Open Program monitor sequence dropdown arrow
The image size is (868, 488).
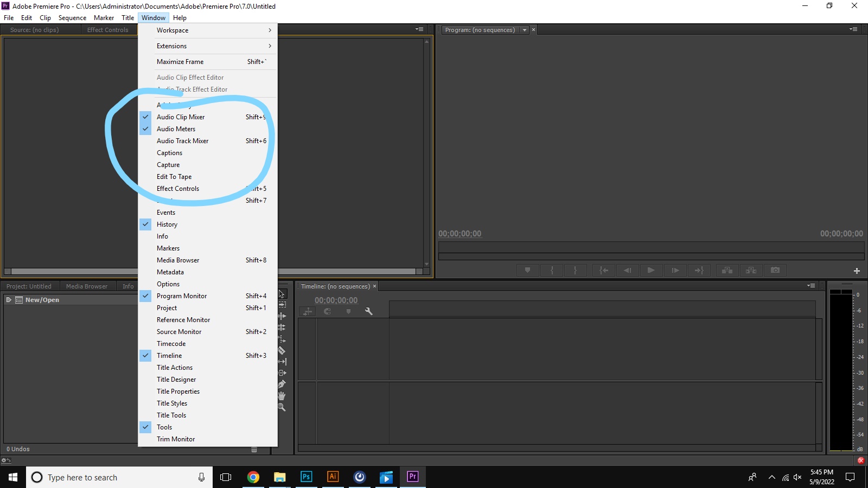click(525, 30)
